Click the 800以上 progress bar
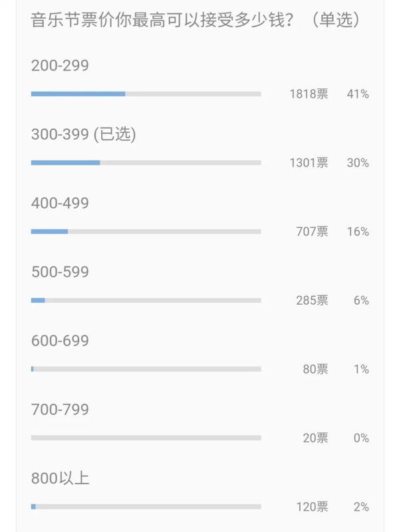This screenshot has height=532, width=399. (x=146, y=507)
